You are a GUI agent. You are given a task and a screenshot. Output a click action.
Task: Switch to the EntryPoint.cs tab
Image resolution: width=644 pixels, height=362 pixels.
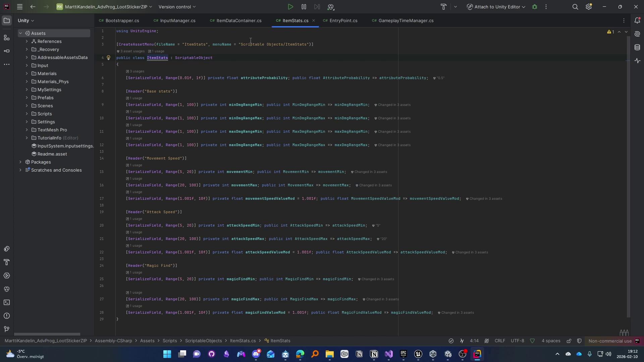tap(343, 20)
